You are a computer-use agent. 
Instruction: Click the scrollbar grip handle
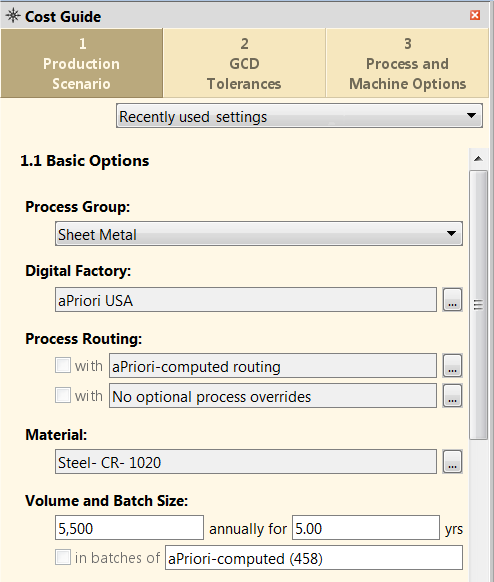click(x=478, y=305)
